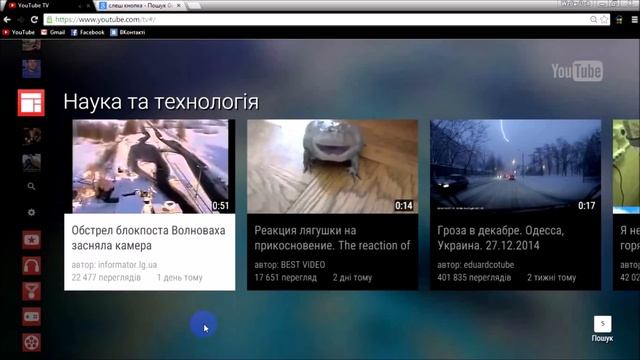
Task: Open the search magnifier in the sidebar
Action: pos(31,187)
